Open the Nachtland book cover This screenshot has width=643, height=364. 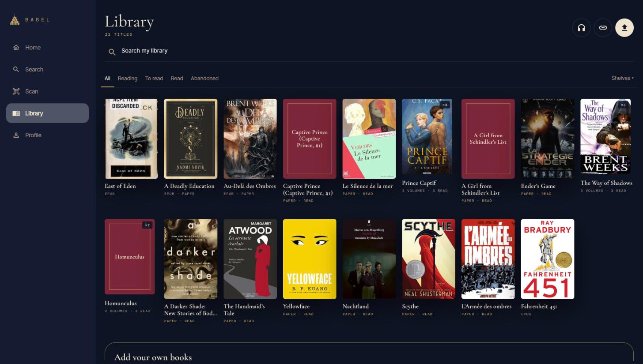point(369,259)
